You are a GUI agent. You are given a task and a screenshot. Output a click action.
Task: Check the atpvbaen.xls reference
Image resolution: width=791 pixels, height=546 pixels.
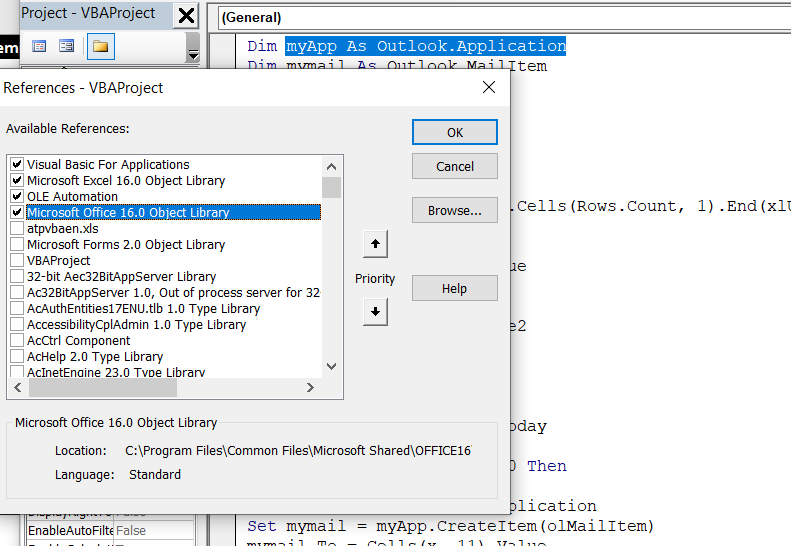tap(17, 228)
